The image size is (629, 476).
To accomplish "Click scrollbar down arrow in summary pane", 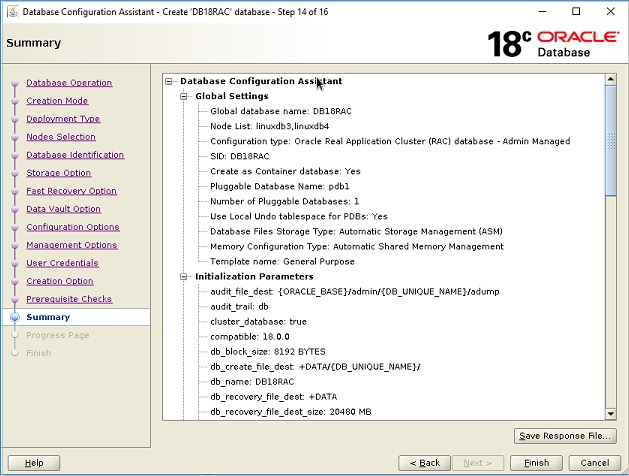I will click(611, 414).
